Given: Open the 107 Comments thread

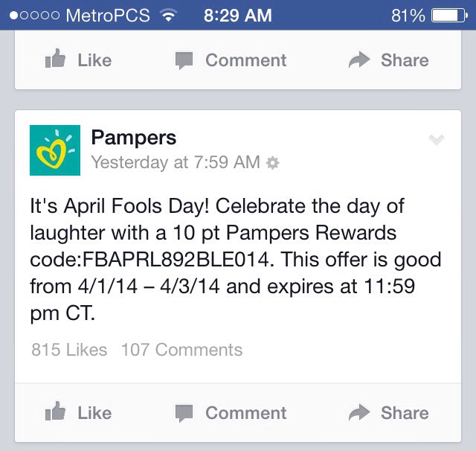Looking at the screenshot, I should tap(181, 350).
